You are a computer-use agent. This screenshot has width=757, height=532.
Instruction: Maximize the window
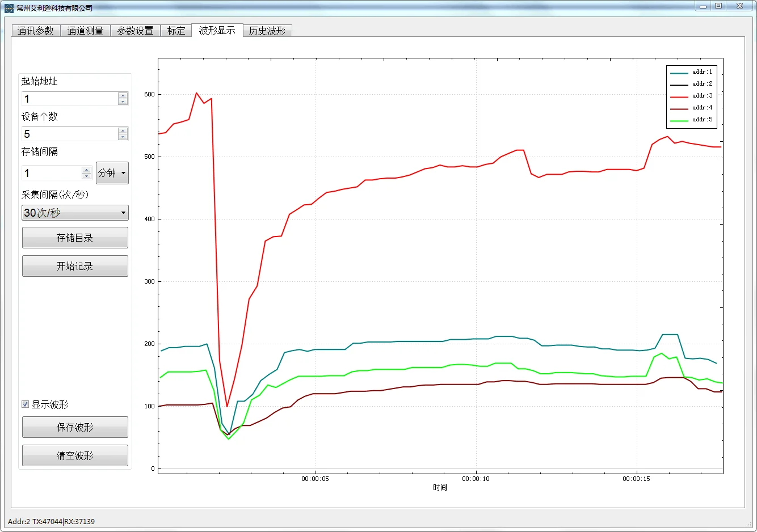718,6
